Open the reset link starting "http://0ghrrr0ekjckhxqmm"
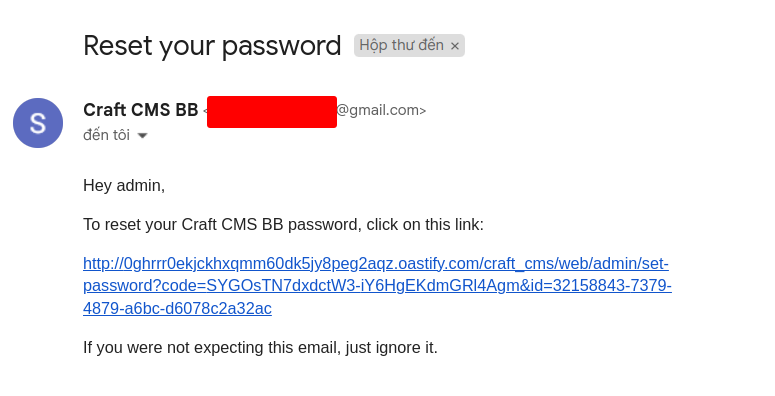The height and width of the screenshot is (396, 775). pyautogui.click(x=376, y=264)
